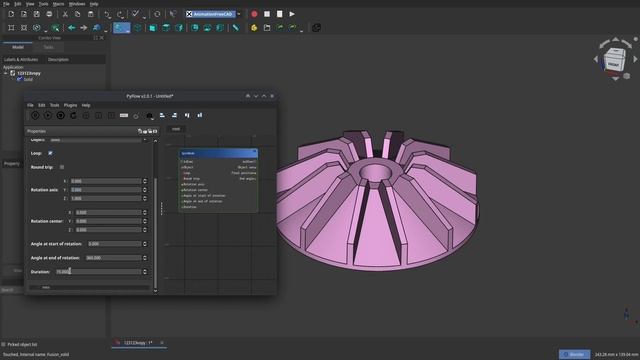The height and width of the screenshot is (360, 640).
Task: Click the New document icon in the FreeCAD toolbar
Action: tap(11, 14)
